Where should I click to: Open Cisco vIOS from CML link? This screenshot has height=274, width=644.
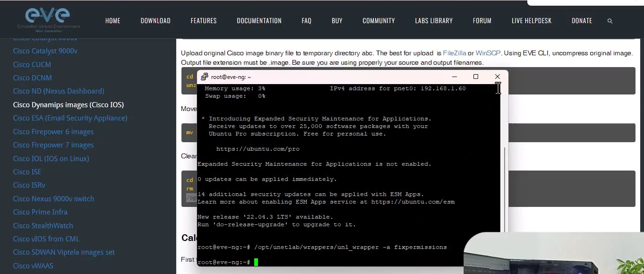point(46,239)
